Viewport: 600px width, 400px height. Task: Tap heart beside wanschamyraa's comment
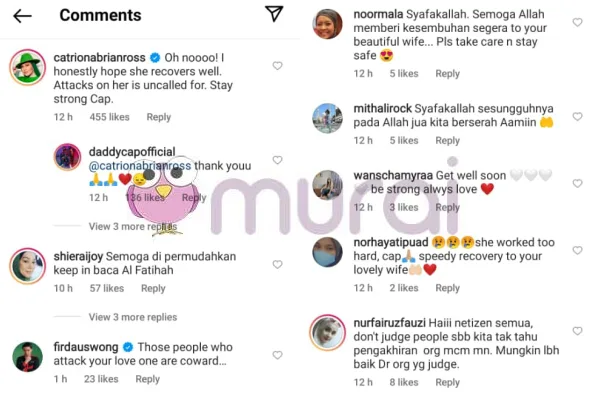pos(577,183)
